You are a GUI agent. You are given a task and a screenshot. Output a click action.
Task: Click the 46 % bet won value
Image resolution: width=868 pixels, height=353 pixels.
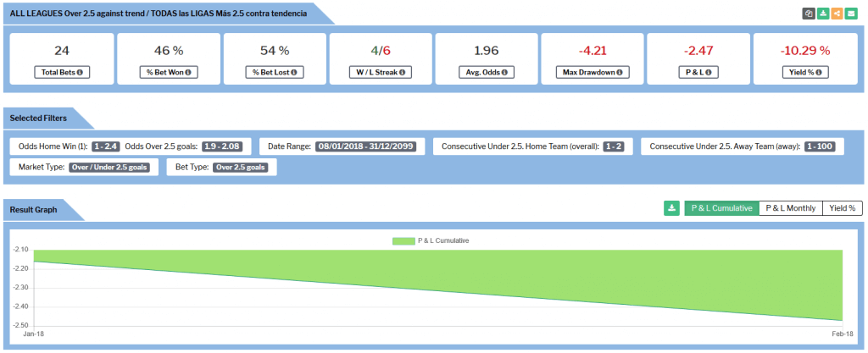[169, 51]
